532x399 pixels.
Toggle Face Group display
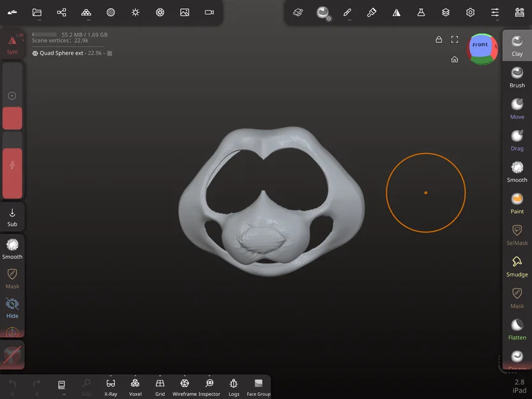pos(259,387)
